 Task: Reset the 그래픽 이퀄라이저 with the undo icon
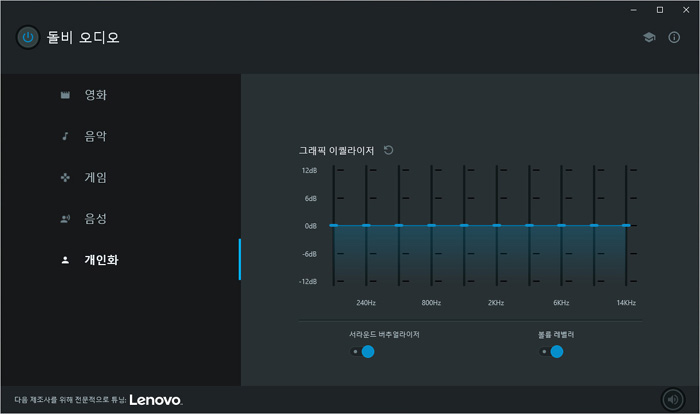pos(388,150)
